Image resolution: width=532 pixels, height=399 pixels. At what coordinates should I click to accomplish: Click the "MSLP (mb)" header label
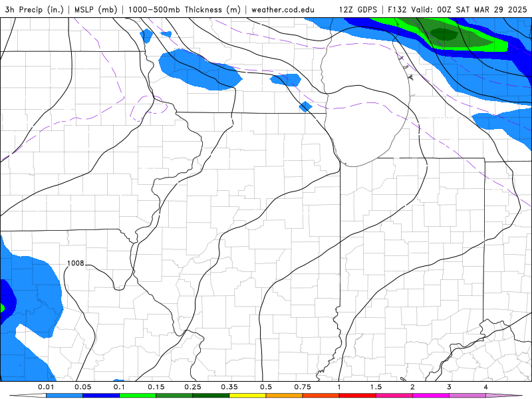(96, 9)
